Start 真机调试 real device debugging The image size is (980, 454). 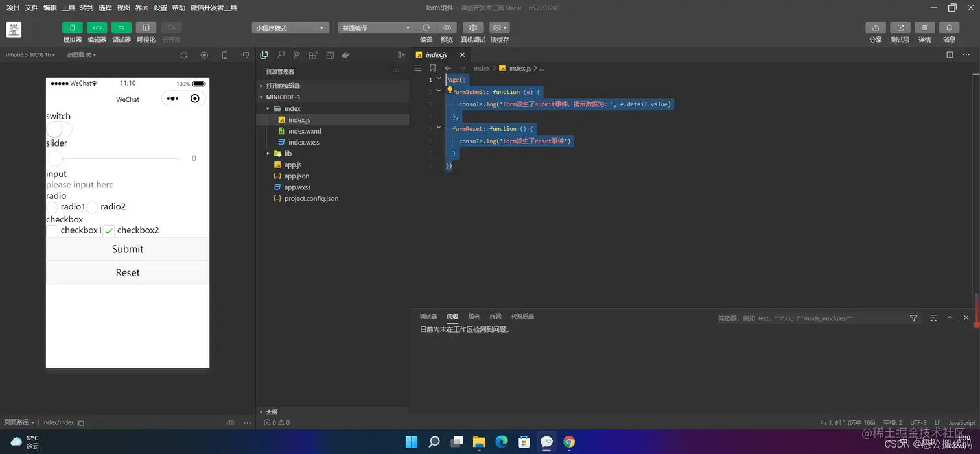click(473, 28)
